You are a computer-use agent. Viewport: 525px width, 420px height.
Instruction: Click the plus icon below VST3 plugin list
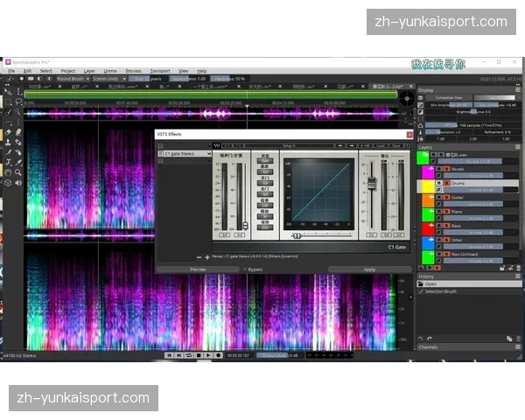(207, 257)
